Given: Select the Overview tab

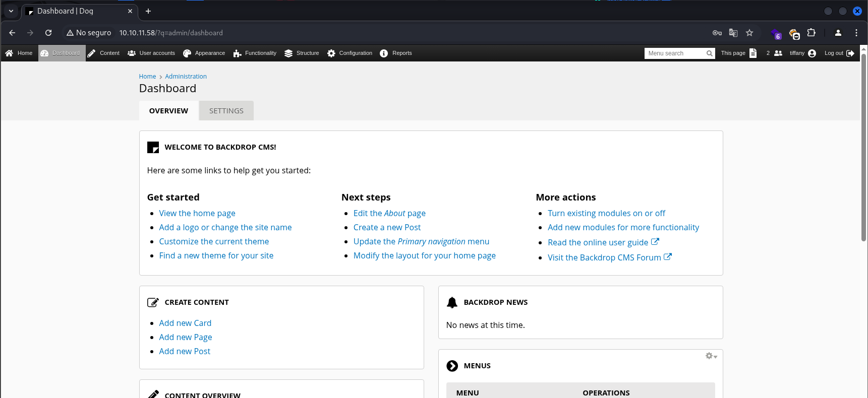Looking at the screenshot, I should point(168,111).
